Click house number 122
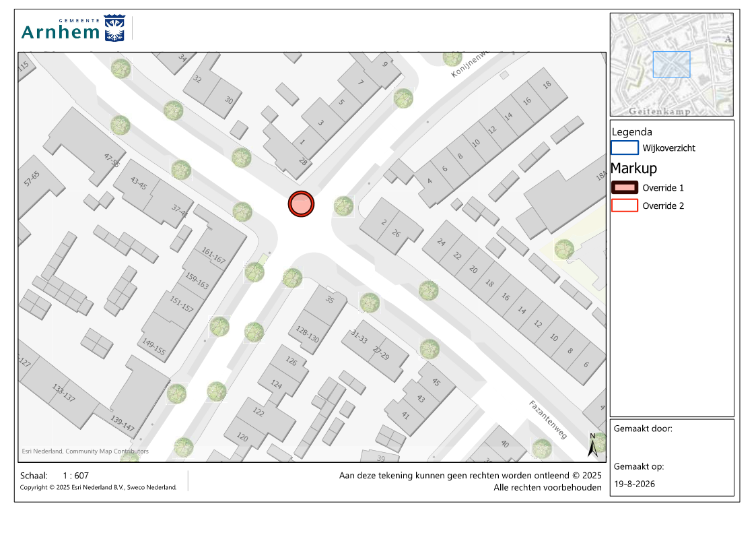 pos(259,412)
